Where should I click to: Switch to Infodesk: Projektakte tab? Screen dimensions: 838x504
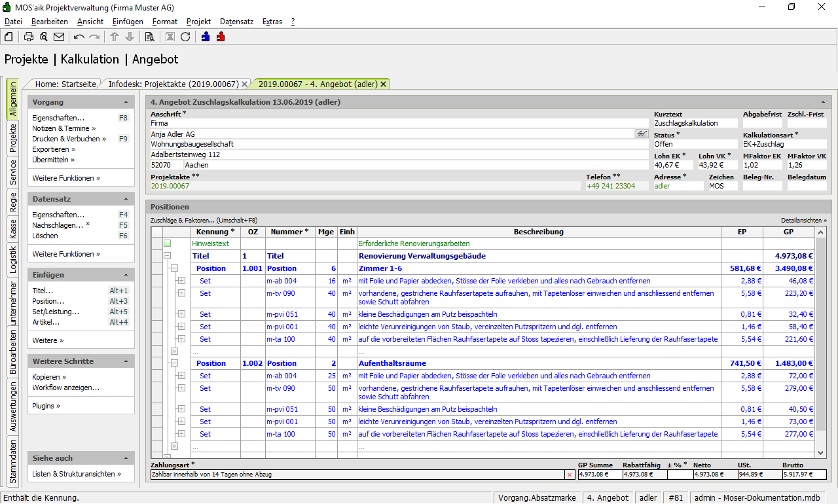172,84
